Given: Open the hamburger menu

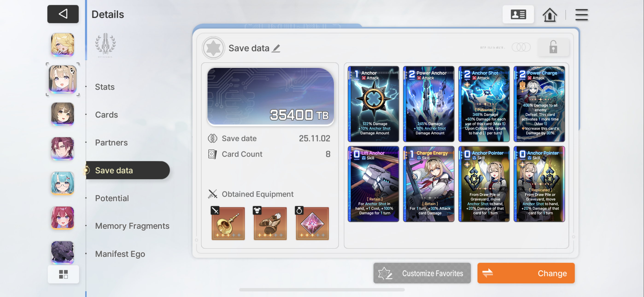Looking at the screenshot, I should click(x=582, y=15).
